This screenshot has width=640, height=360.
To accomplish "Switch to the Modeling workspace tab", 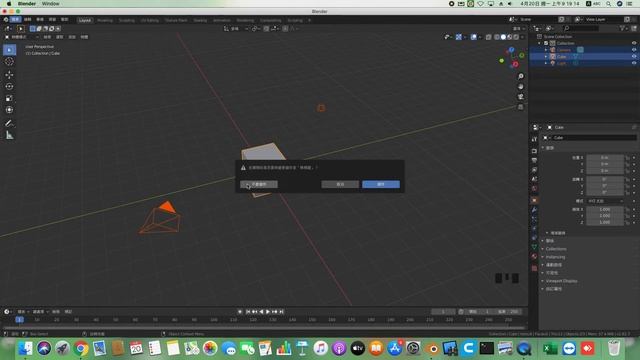I will [x=105, y=20].
